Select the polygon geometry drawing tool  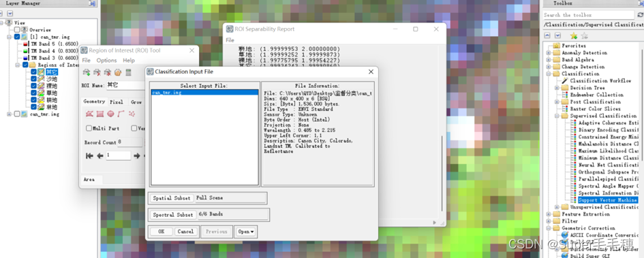point(89,114)
